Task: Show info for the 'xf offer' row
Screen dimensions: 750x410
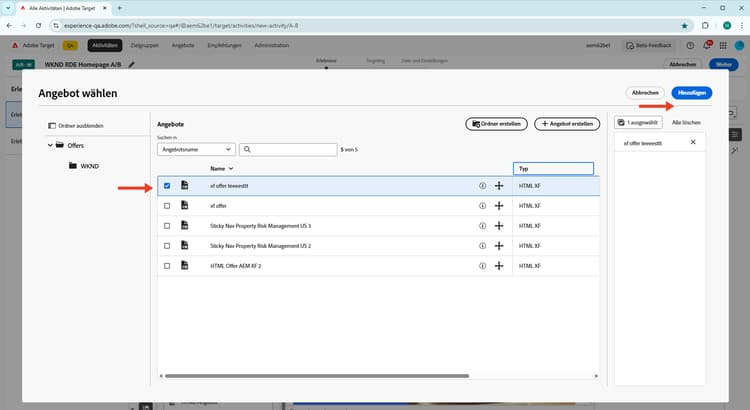Action: pyautogui.click(x=483, y=206)
